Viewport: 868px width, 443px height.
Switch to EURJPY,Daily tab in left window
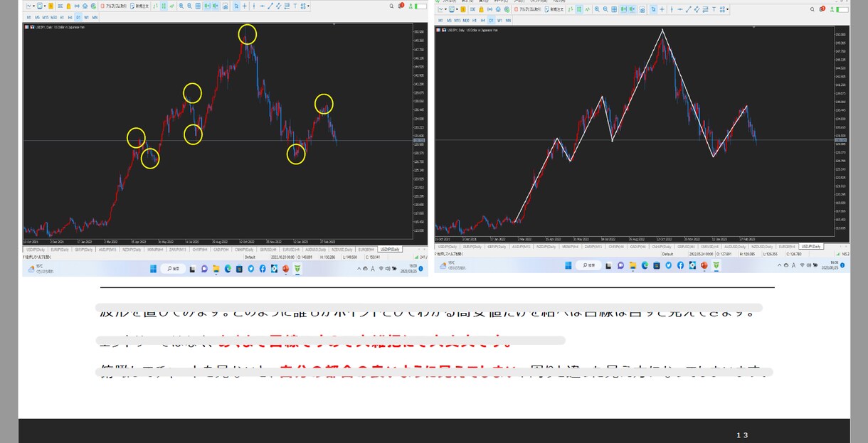(x=58, y=250)
